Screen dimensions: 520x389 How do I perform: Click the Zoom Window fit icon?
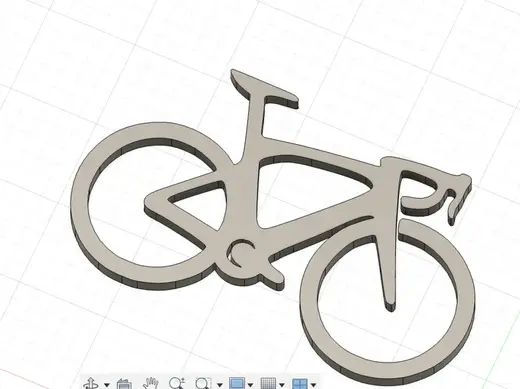[x=203, y=383]
